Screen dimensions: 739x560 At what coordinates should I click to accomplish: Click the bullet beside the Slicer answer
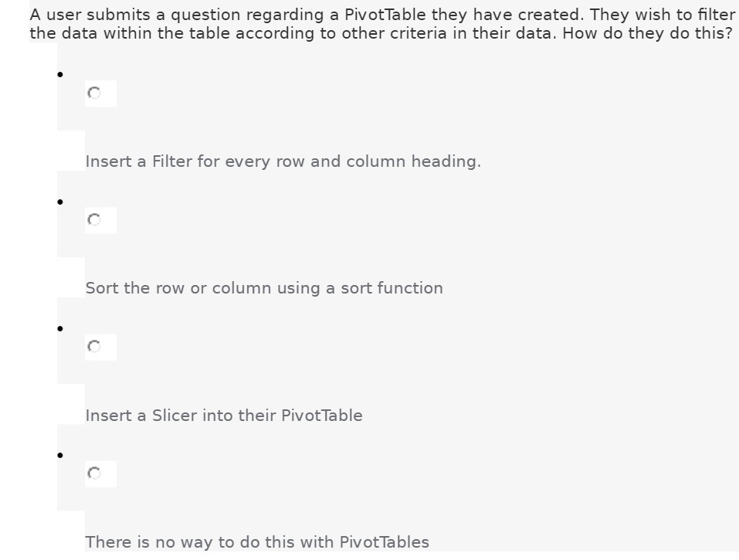point(60,329)
